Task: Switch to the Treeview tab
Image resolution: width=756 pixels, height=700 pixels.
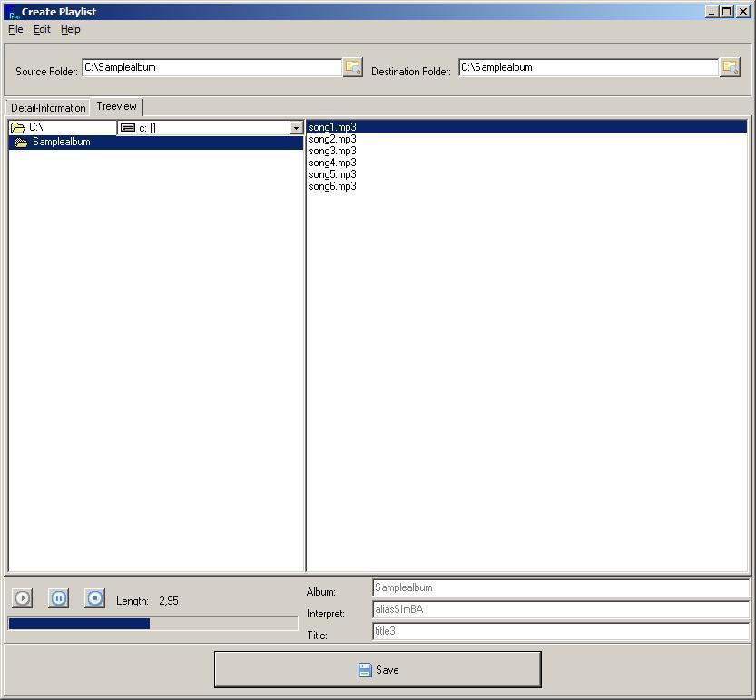Action: point(117,106)
